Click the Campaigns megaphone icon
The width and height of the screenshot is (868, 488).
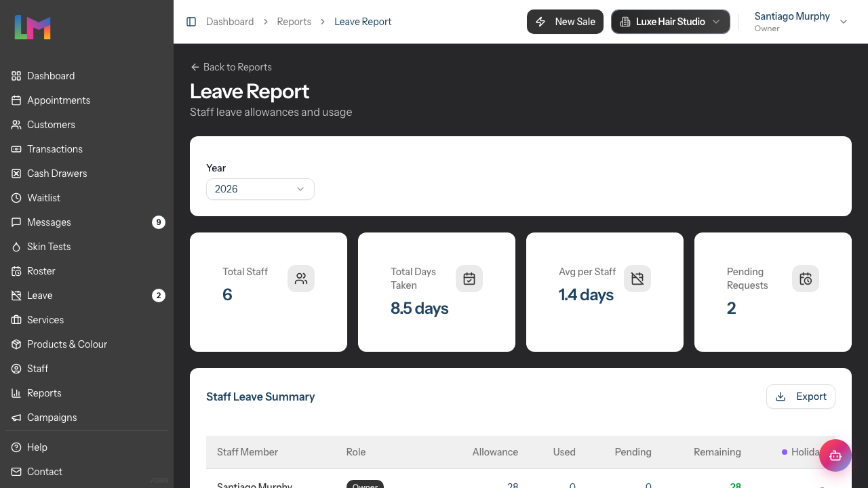pyautogui.click(x=16, y=418)
